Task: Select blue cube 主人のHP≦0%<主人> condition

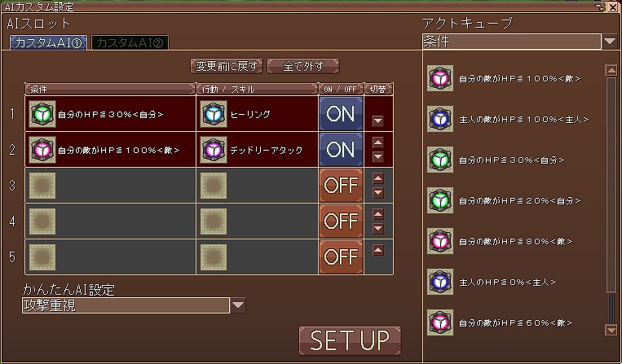Action: (441, 282)
